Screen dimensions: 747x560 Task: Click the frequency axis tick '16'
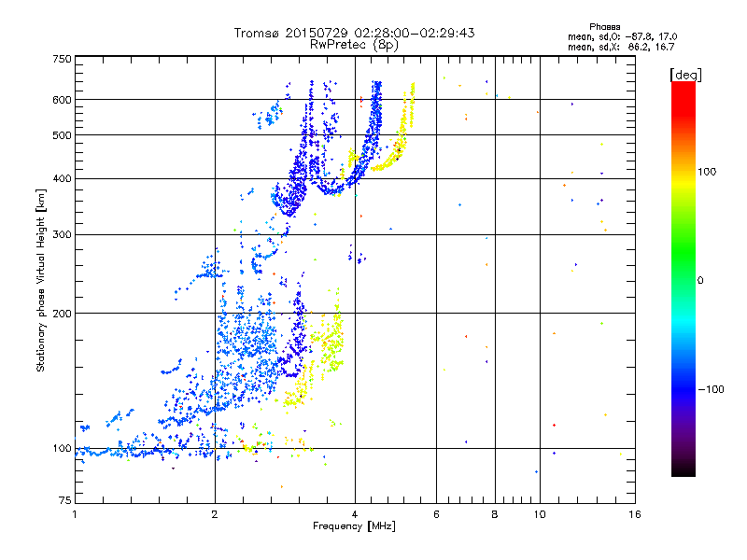(x=635, y=514)
